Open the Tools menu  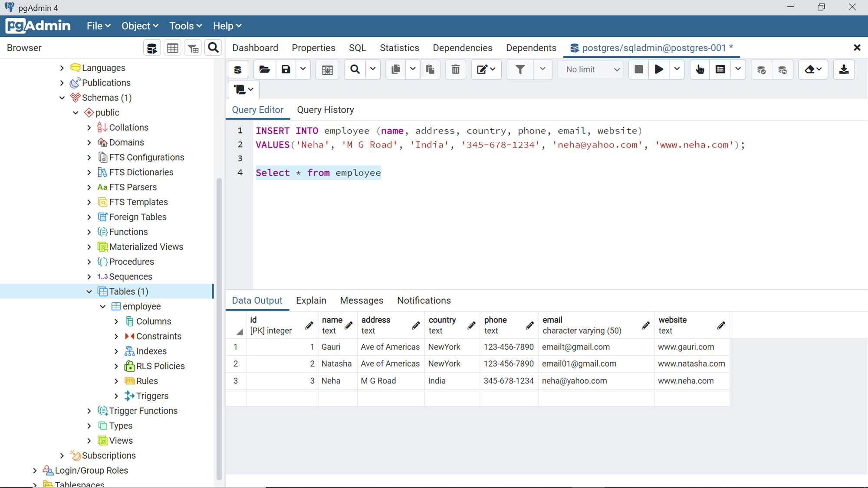pyautogui.click(x=185, y=26)
